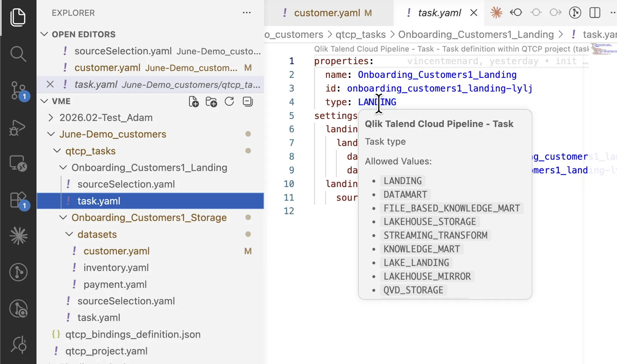
Task: Open the Git graph circle icon in activity bar
Action: point(18,272)
